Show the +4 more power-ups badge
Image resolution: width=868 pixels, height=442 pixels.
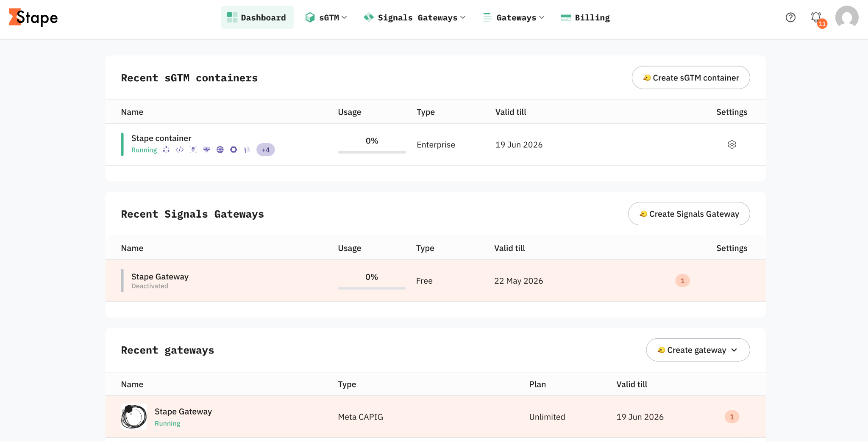(x=266, y=149)
